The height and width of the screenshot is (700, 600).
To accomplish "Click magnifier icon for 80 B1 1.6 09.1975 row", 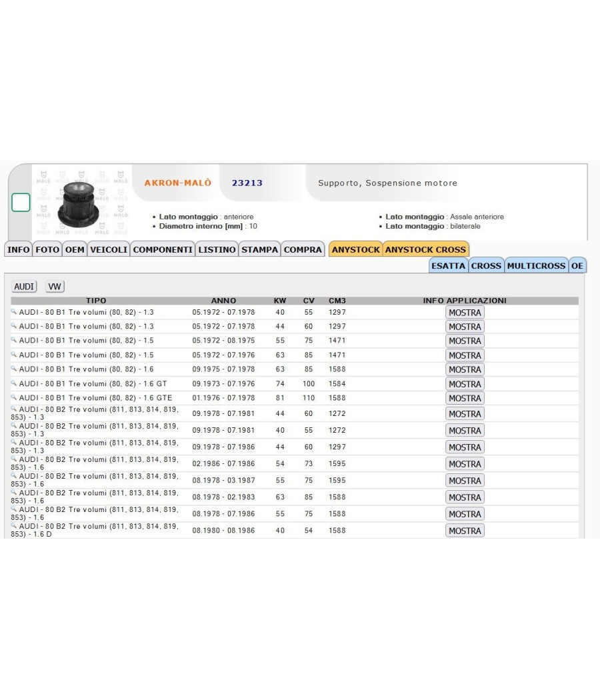I will (x=14, y=368).
